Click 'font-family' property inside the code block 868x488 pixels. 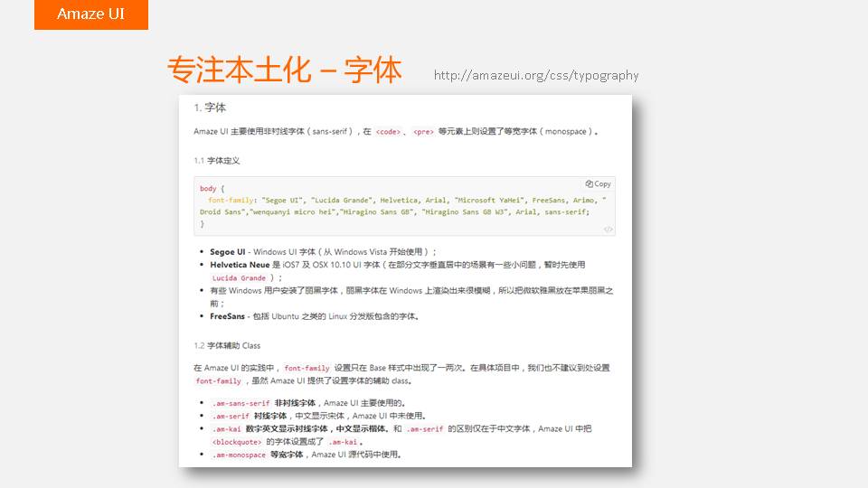(x=231, y=200)
